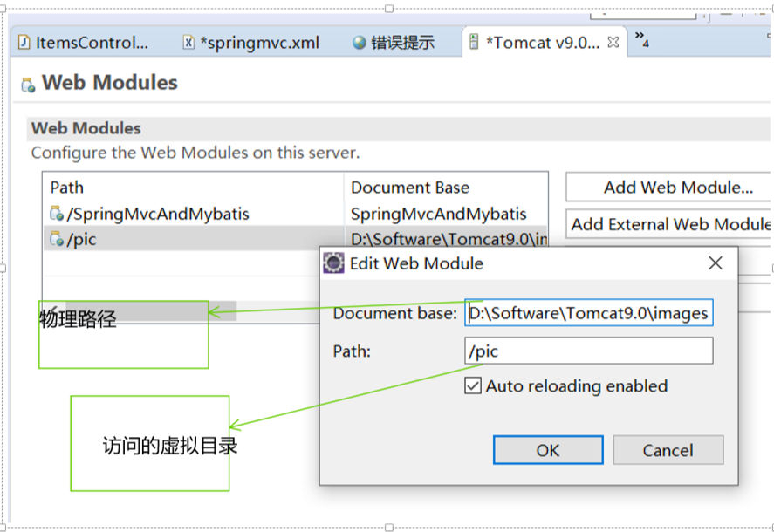Open the *springmvc.xml editor tab
Screen dimensions: 774x532
tap(251, 43)
